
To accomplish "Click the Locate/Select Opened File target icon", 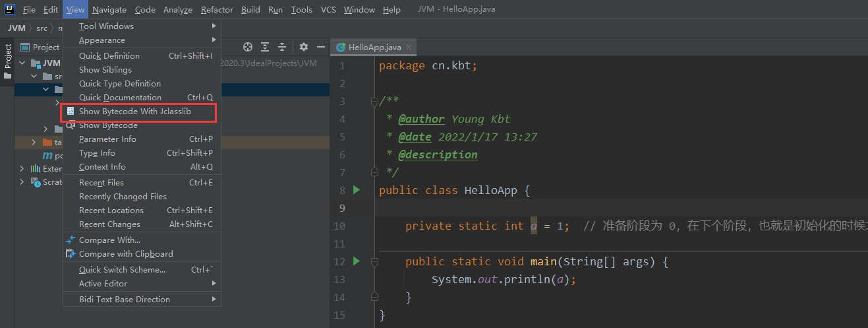I will click(x=248, y=47).
